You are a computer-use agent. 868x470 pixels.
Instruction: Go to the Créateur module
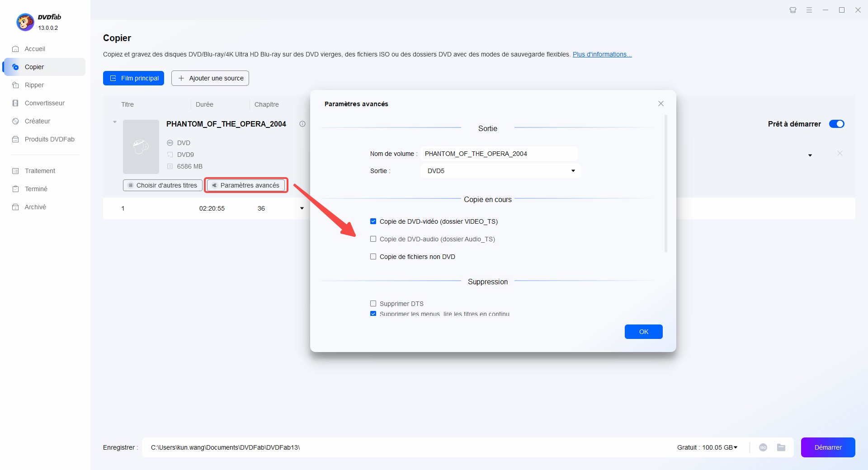37,121
